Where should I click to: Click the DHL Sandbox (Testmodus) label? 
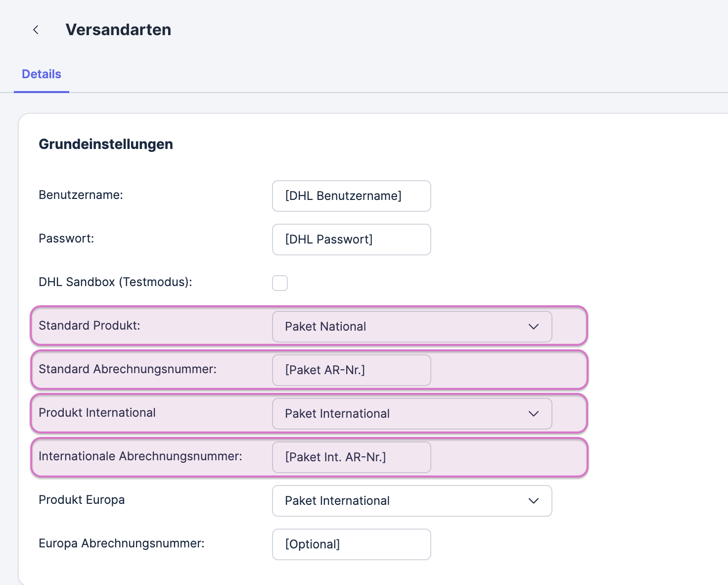(115, 282)
